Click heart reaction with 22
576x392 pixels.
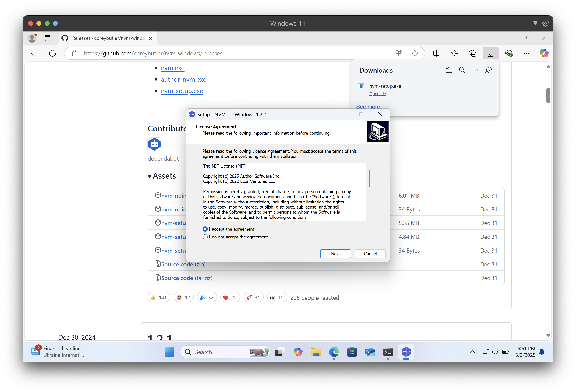[230, 297]
